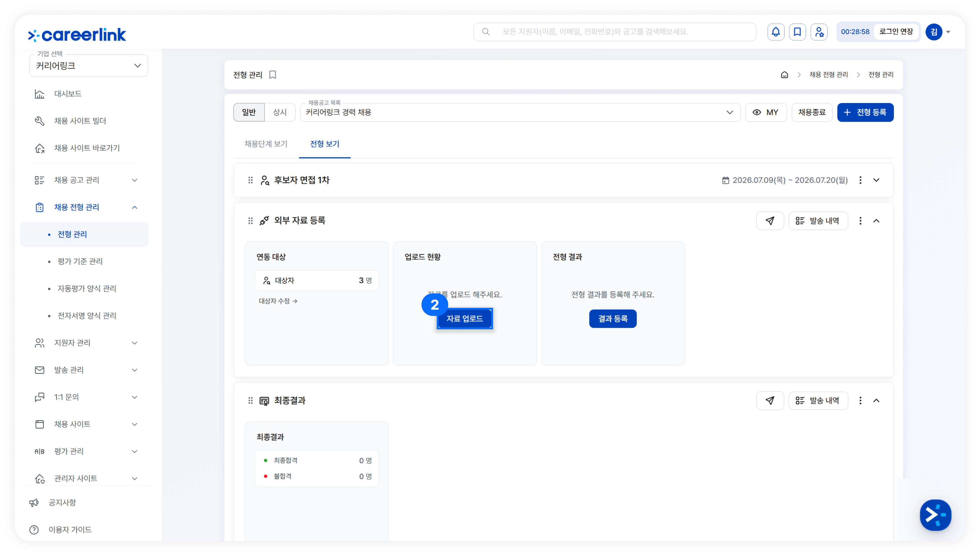Collapse 최종결과 section

876,400
